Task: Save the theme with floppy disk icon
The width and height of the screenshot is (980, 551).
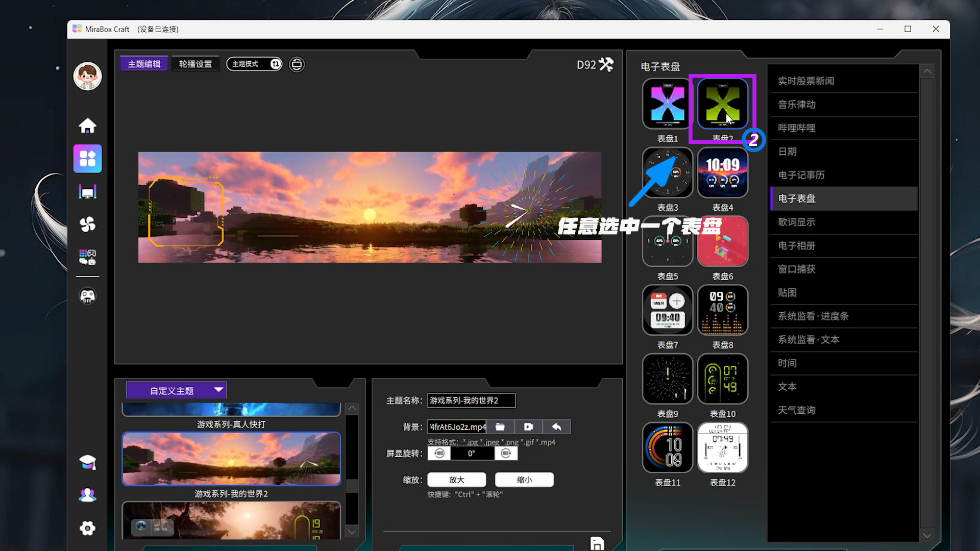Action: [597, 543]
